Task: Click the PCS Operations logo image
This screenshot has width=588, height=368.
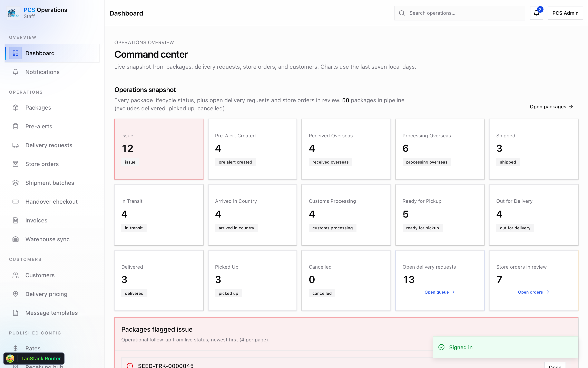Action: (13, 13)
